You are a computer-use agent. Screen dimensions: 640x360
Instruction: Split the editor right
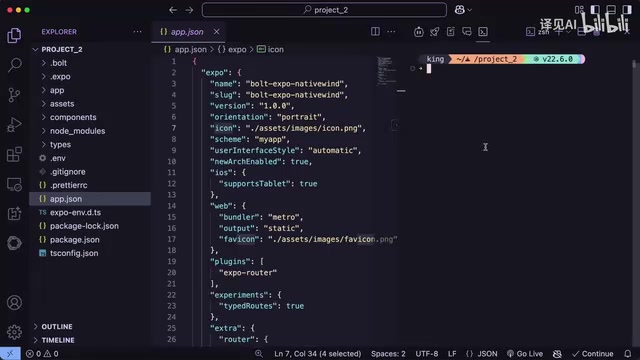[375, 31]
